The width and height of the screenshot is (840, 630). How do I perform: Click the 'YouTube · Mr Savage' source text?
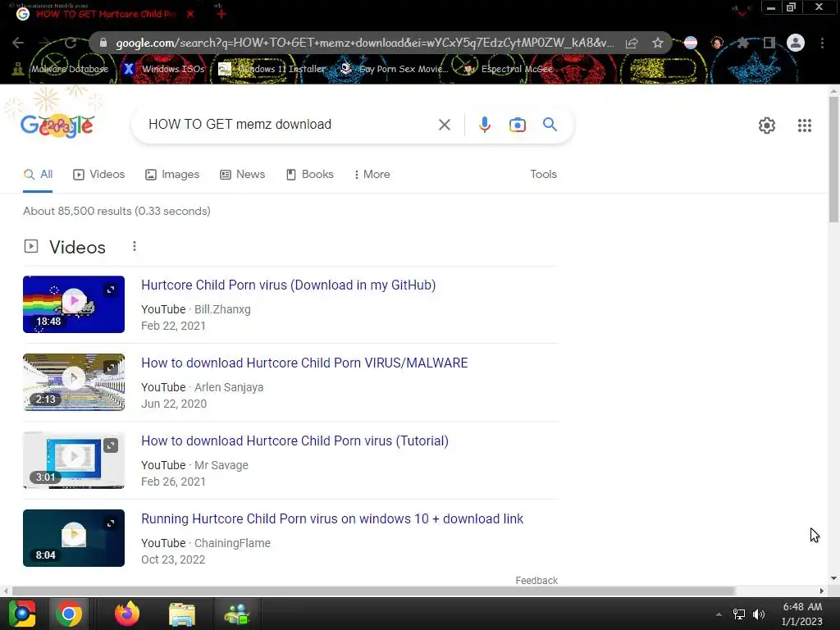click(194, 465)
